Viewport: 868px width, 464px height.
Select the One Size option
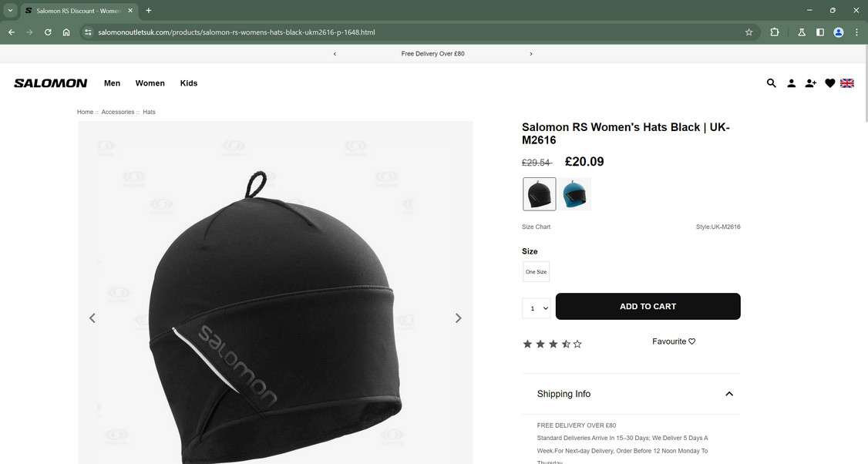[536, 272]
